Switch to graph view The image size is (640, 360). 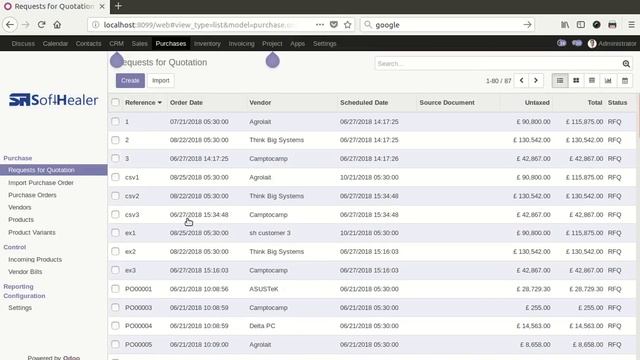pyautogui.click(x=608, y=80)
